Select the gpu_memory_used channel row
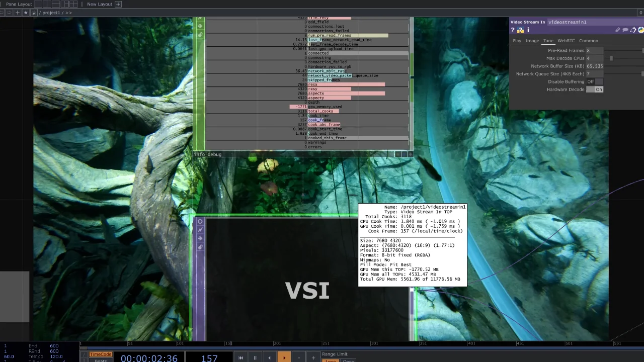644x362 pixels. [307, 107]
